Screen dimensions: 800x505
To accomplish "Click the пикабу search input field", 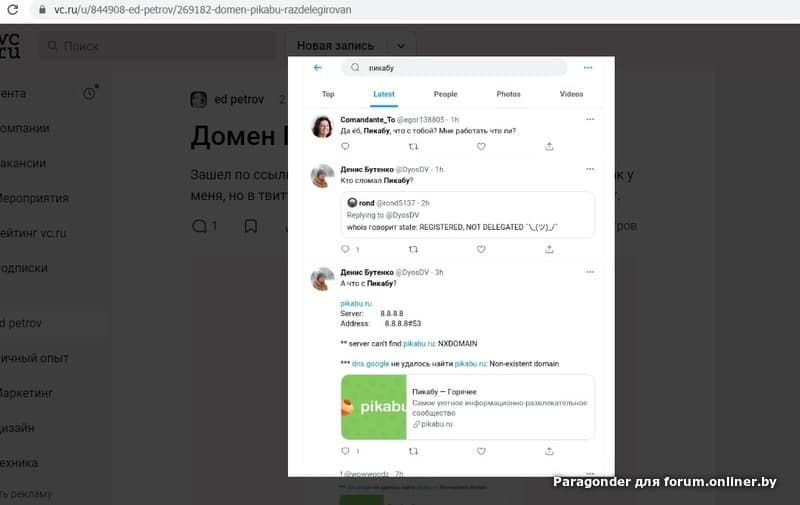I will [x=454, y=67].
